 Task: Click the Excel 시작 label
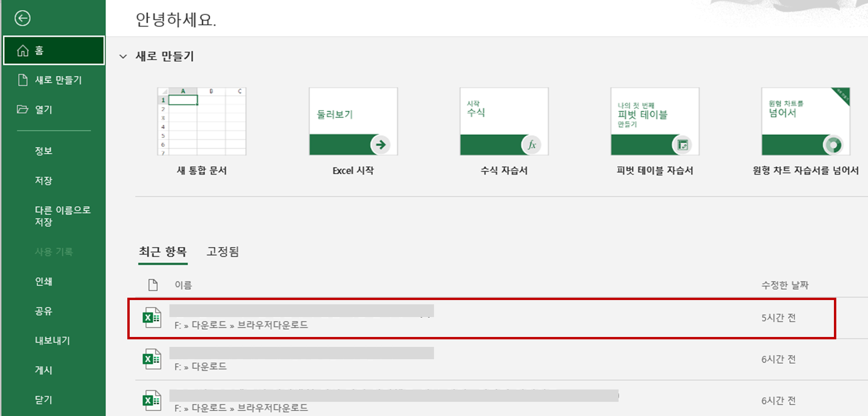click(x=353, y=170)
